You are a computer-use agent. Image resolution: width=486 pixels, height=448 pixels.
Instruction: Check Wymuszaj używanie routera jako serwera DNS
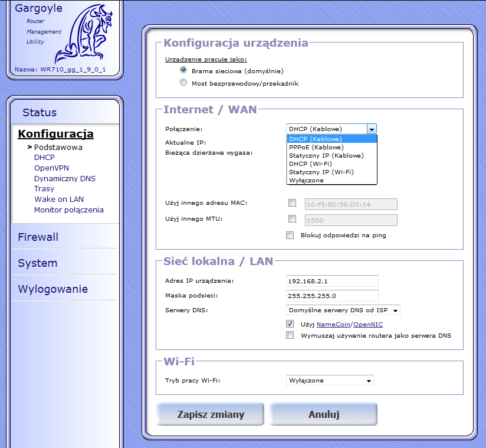(x=290, y=335)
